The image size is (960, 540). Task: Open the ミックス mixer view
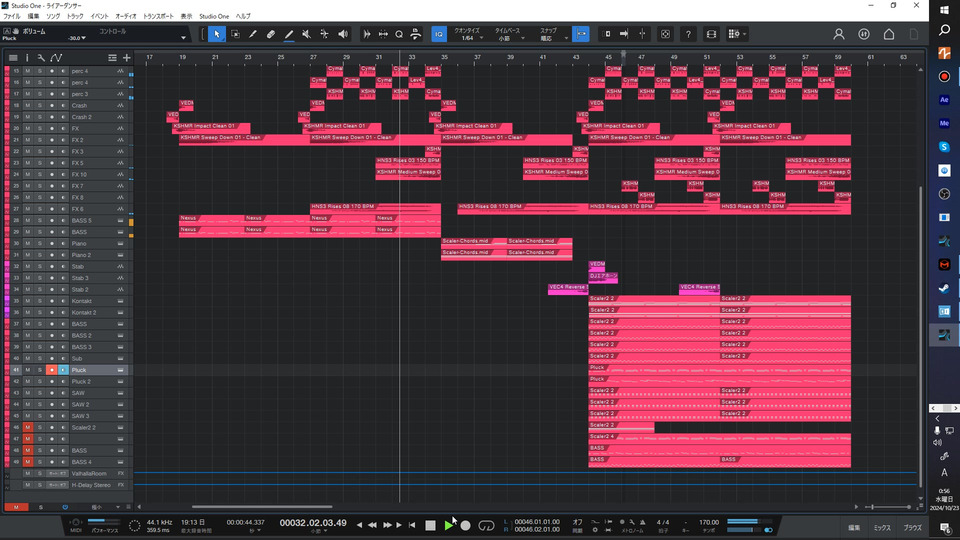pyautogui.click(x=883, y=527)
